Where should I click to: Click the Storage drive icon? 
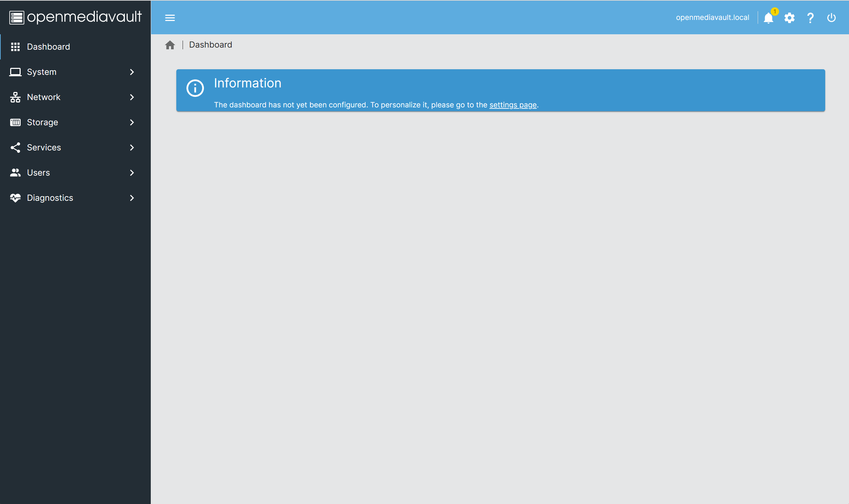tap(15, 122)
